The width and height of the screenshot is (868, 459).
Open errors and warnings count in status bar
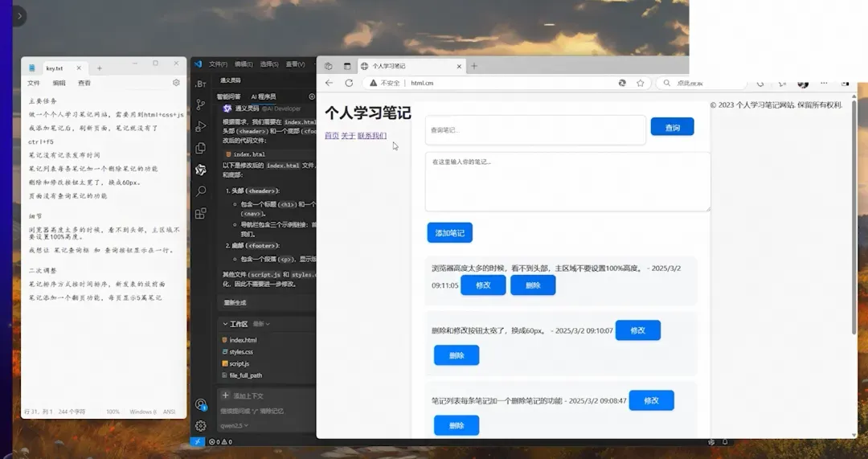(220, 442)
